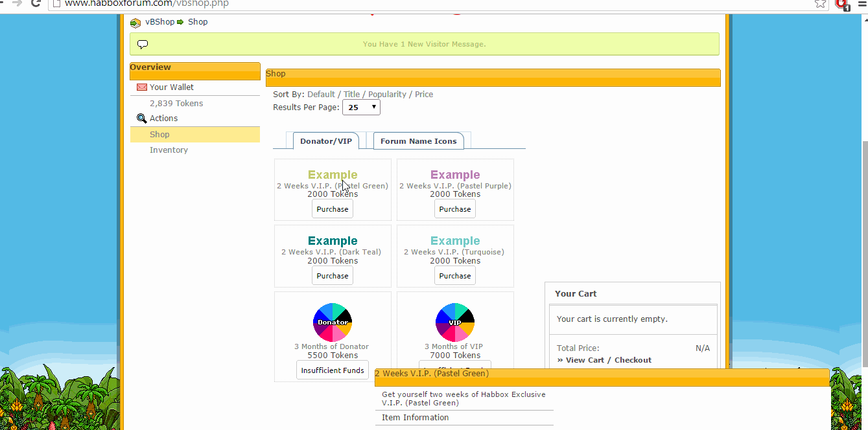The width and height of the screenshot is (868, 430).
Task: Click the Donator color wheel badge
Action: click(333, 322)
